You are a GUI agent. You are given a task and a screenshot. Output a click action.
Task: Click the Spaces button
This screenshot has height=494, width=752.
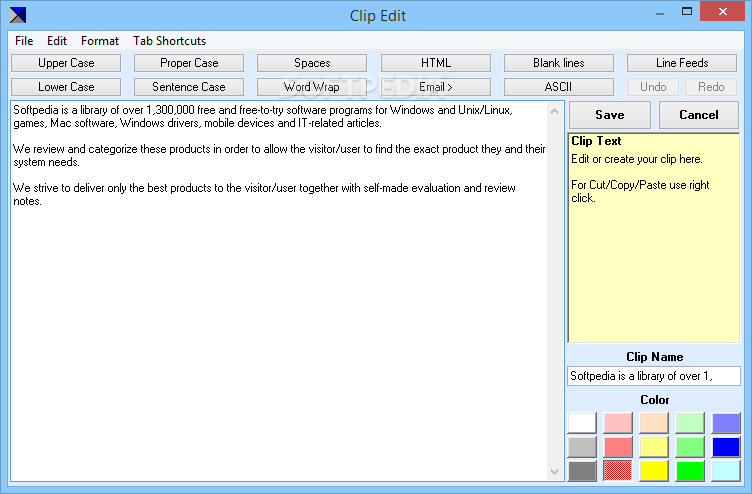(x=312, y=63)
